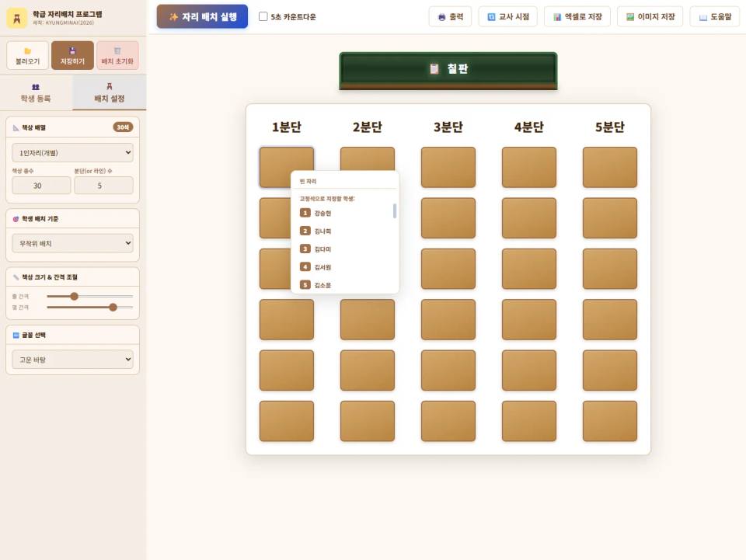Click the 불러오기 folder icon button
The height and width of the screenshot is (560, 746).
click(x=28, y=55)
